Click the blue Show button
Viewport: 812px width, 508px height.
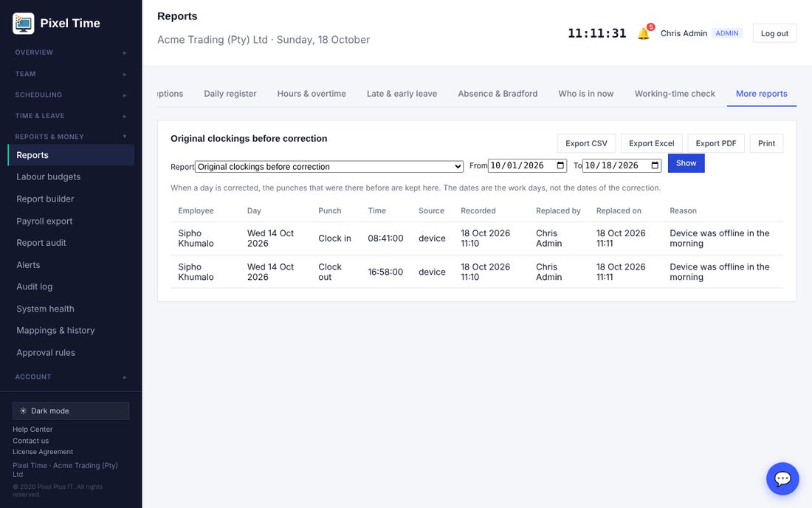(x=687, y=163)
